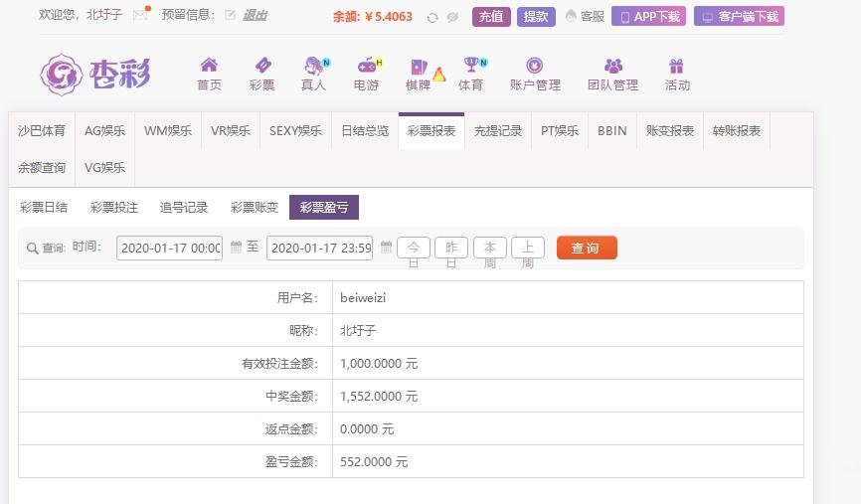
Task: Select 昨日 quick range button
Action: point(451,248)
